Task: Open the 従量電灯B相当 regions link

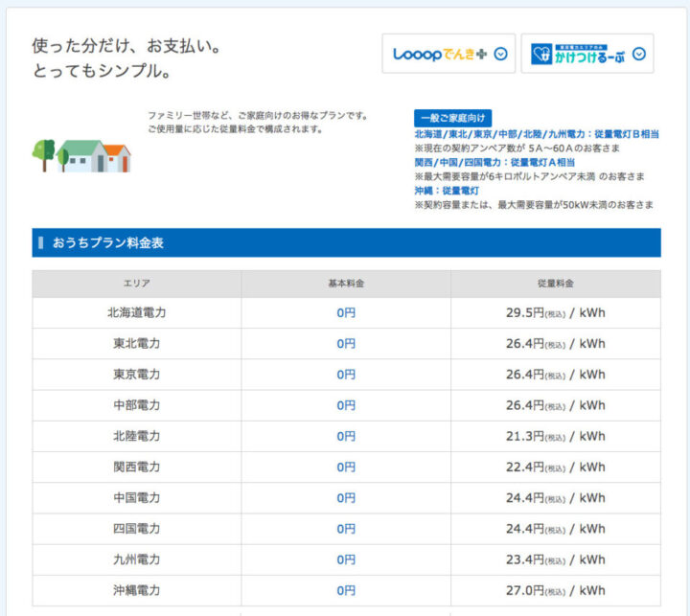Action: (x=537, y=134)
